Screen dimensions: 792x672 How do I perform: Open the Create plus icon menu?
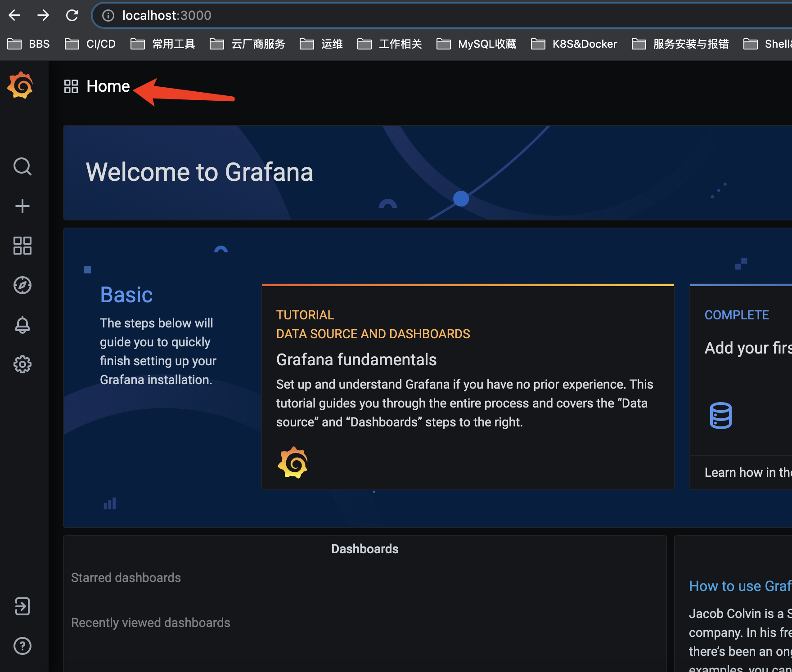(x=22, y=206)
